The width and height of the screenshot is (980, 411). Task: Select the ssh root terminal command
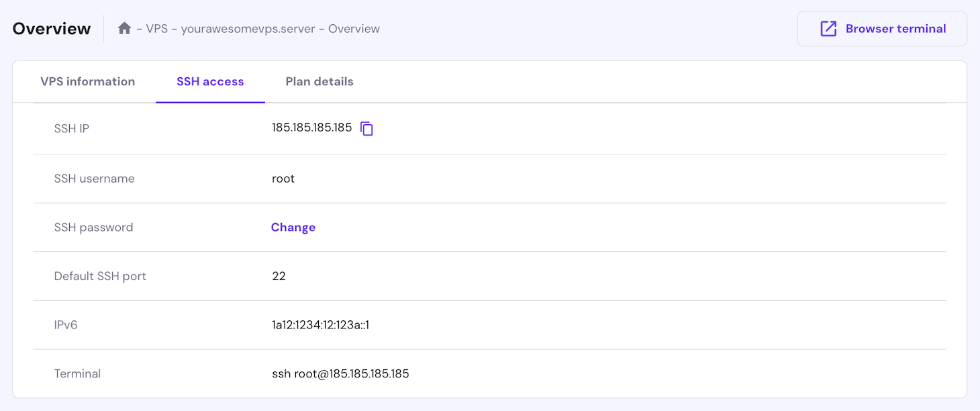click(340, 373)
